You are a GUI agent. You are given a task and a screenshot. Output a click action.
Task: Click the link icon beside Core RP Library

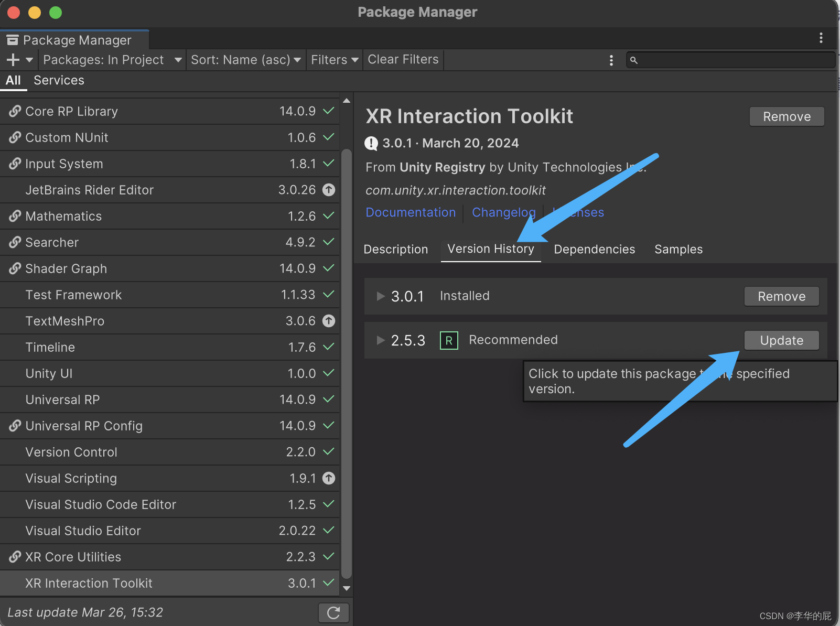(15, 111)
